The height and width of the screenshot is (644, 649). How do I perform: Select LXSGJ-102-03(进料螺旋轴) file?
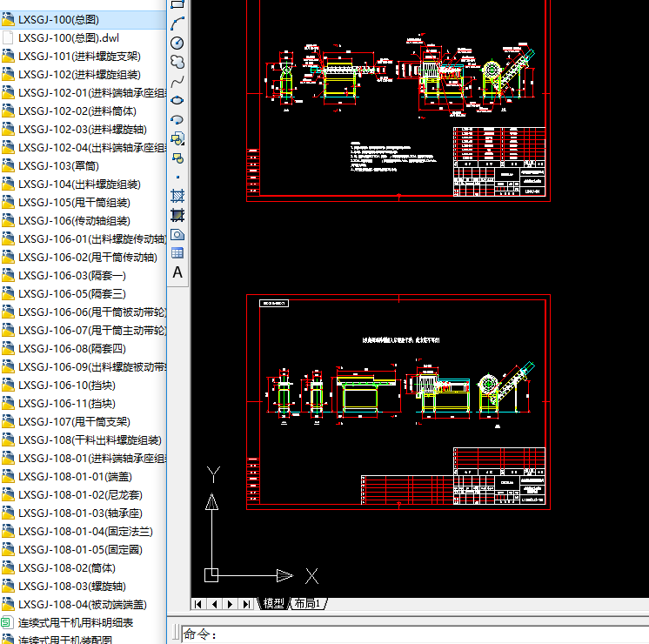[x=83, y=129]
